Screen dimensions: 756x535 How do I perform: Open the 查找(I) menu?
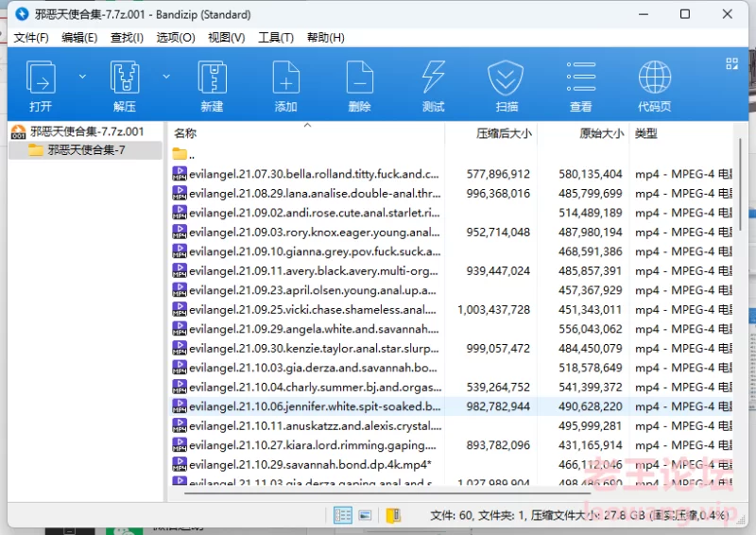pos(127,38)
